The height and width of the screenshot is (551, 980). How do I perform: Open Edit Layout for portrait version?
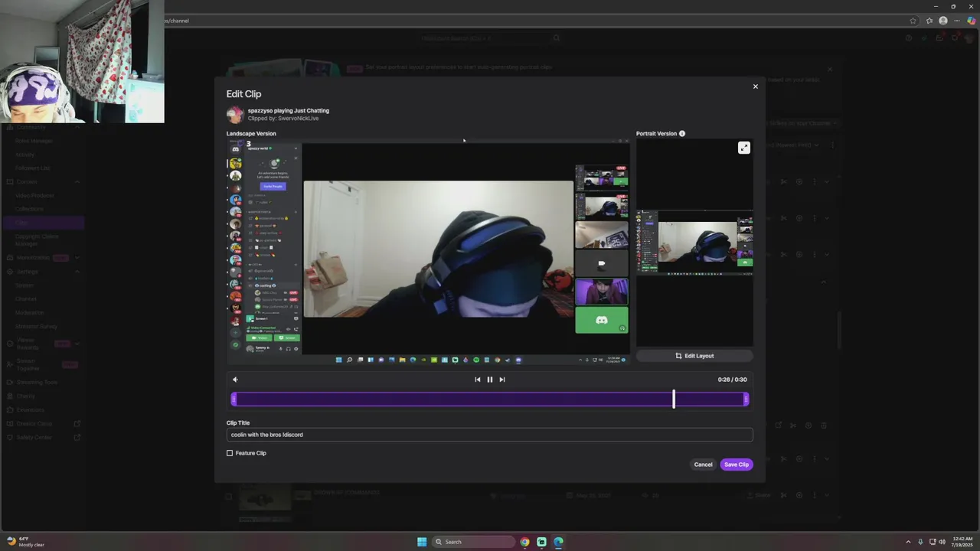coord(694,356)
